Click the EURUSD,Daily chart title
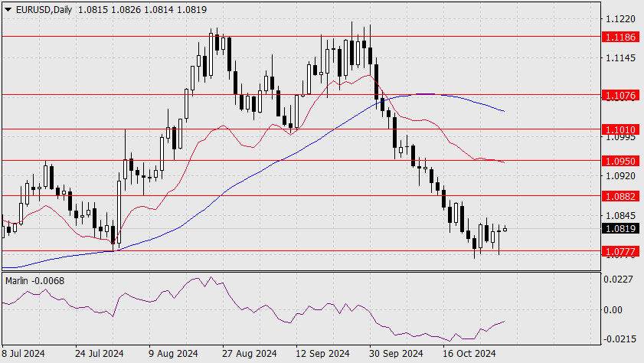The width and height of the screenshot is (644, 363). [44, 9]
